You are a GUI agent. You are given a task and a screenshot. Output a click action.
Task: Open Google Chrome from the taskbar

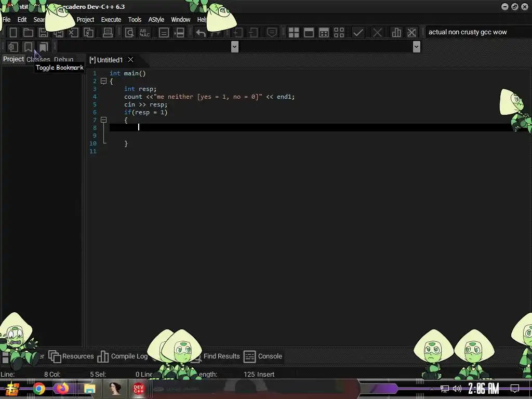38,389
